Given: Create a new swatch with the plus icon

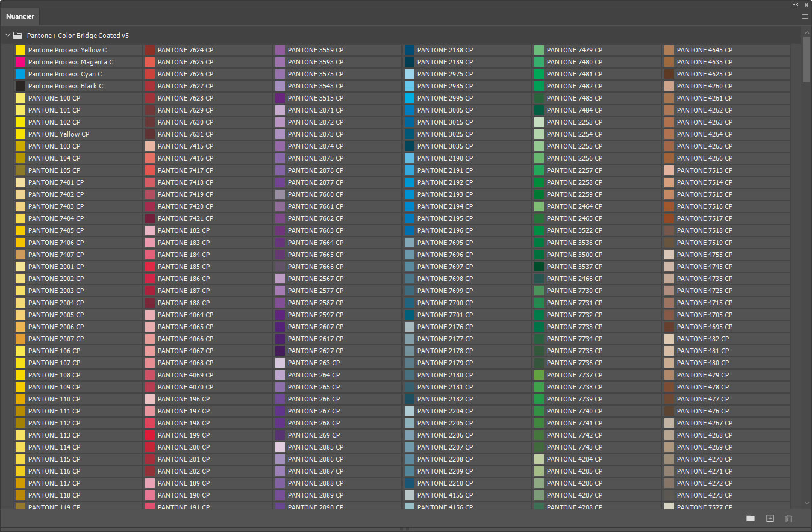Looking at the screenshot, I should click(x=770, y=518).
